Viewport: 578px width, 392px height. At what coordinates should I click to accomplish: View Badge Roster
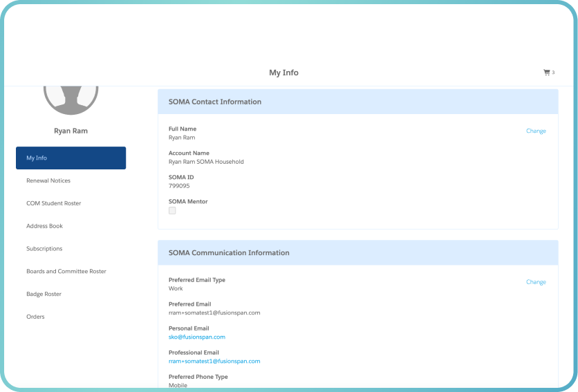point(44,294)
